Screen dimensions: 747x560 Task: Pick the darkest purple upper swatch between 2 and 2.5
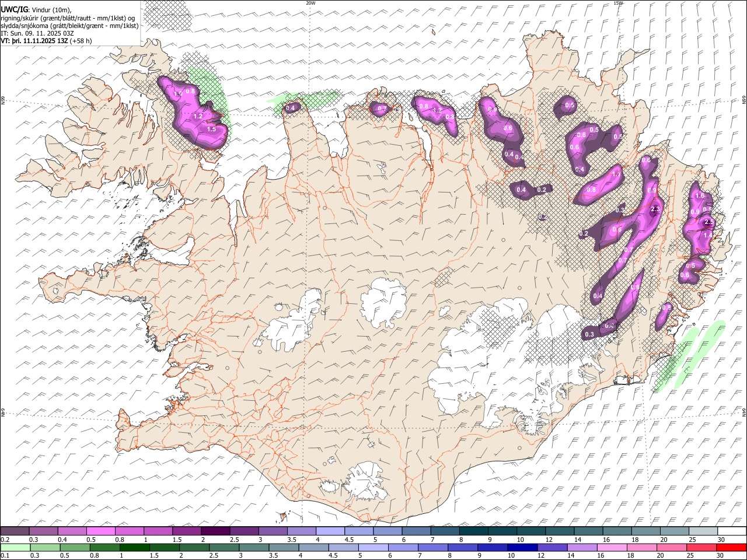[x=215, y=531]
